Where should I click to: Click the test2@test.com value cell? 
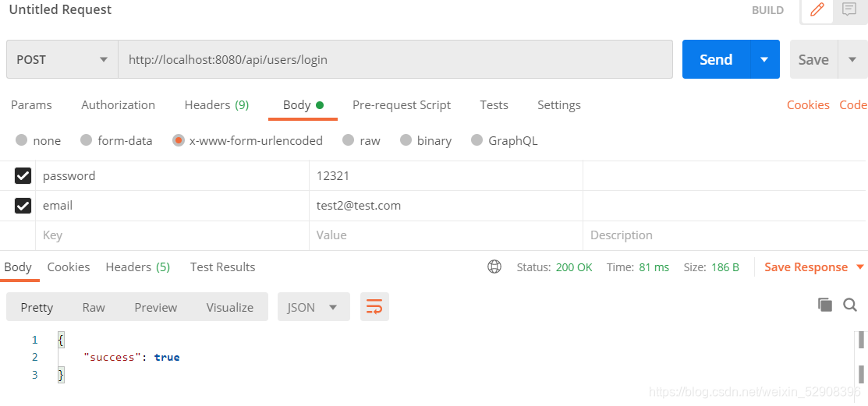coord(445,206)
